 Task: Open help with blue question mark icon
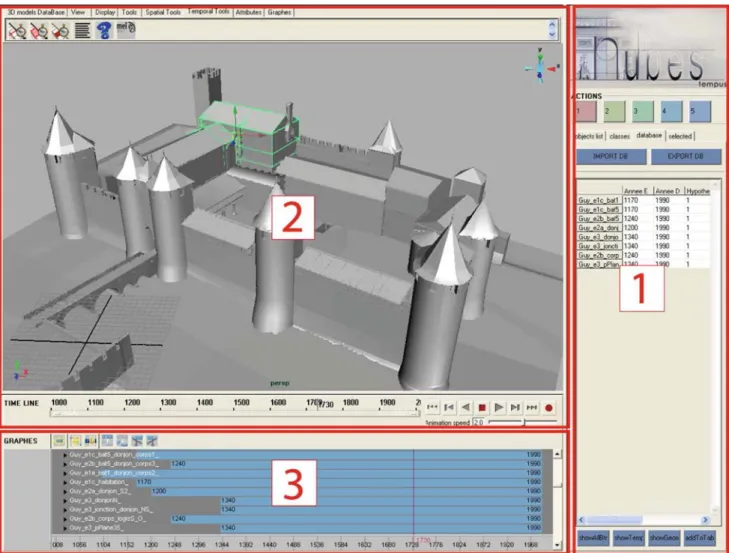104,31
